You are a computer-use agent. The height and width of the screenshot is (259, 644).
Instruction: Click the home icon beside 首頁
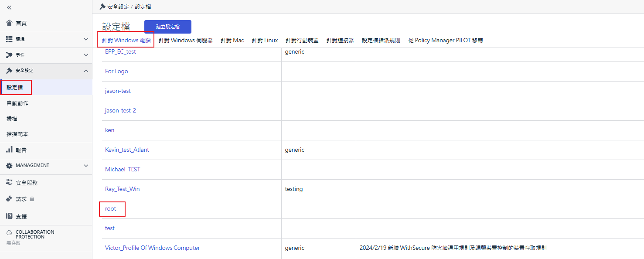10,23
